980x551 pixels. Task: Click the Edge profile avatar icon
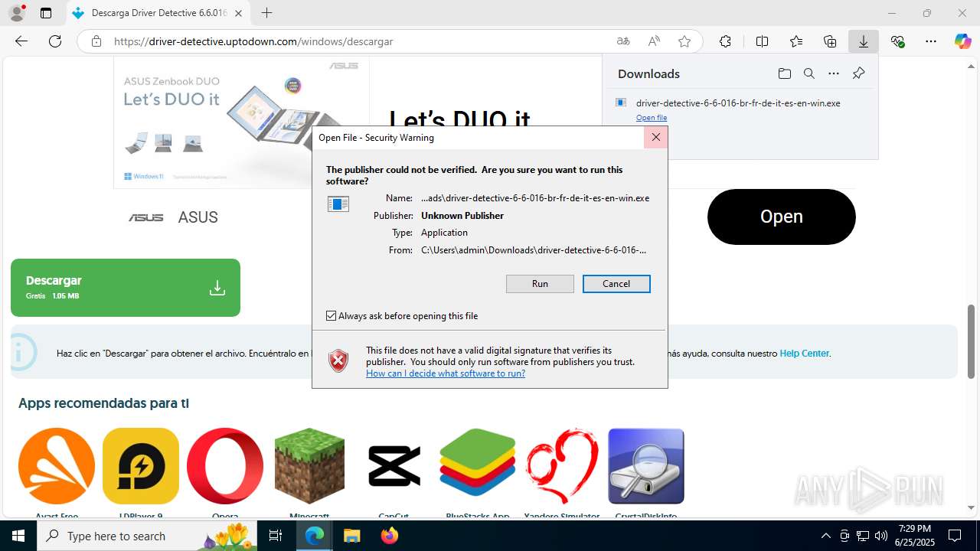point(16,13)
